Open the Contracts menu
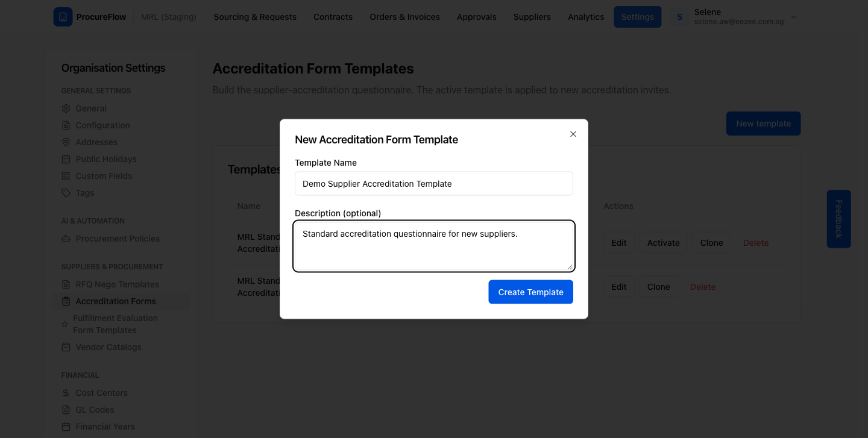This screenshot has height=438, width=868. click(x=333, y=17)
